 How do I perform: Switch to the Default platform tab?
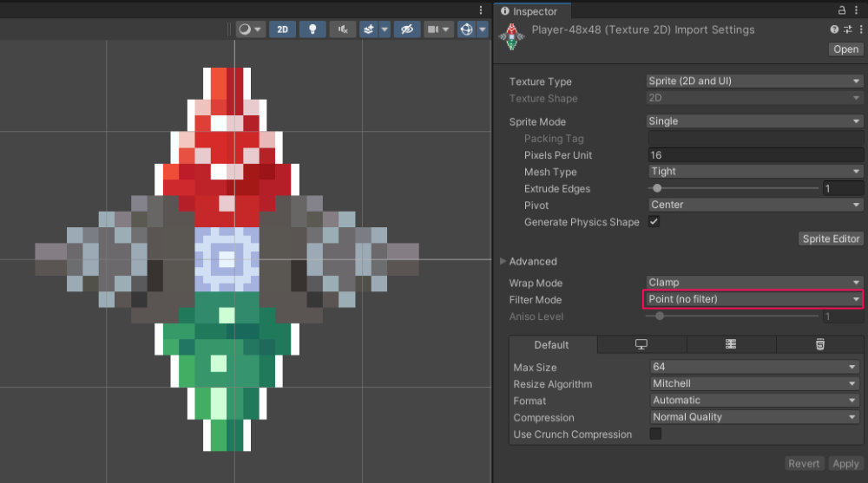pos(552,344)
